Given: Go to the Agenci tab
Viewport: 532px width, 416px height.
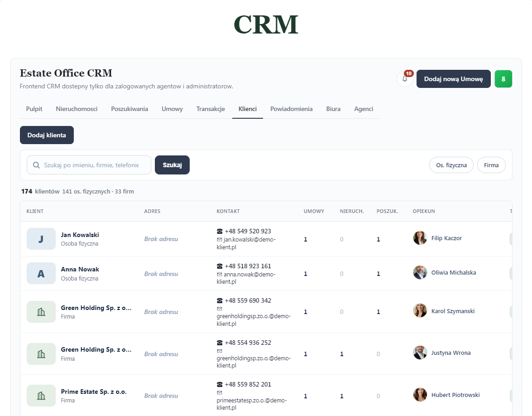Looking at the screenshot, I should [x=364, y=109].
